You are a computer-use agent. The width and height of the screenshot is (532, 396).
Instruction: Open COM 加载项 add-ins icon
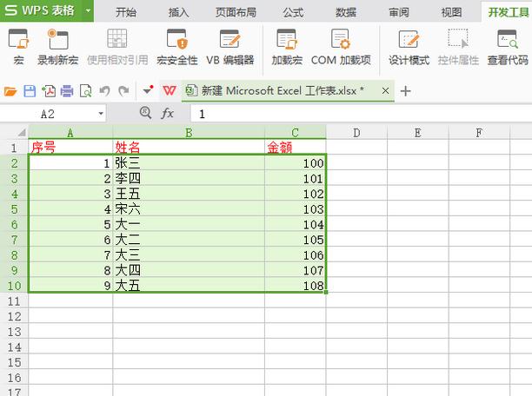[341, 39]
